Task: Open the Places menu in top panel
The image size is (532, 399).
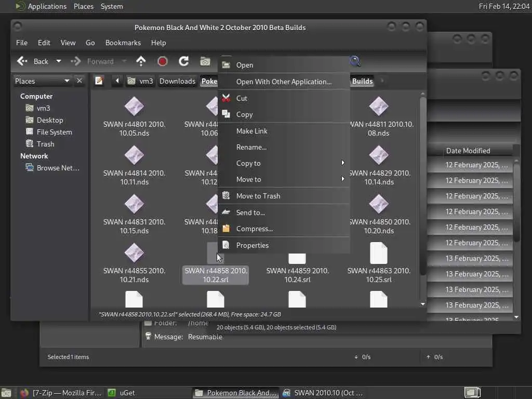Action: coord(84,6)
